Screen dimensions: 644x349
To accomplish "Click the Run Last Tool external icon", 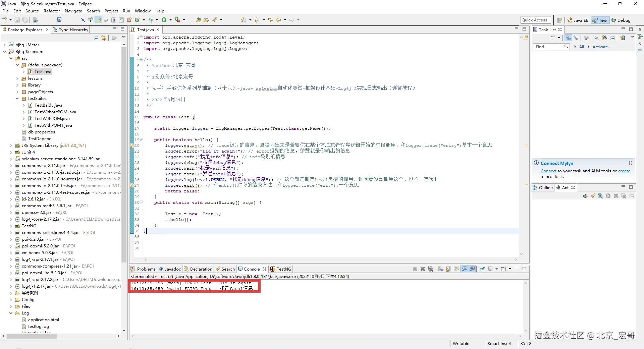I will tap(177, 20).
